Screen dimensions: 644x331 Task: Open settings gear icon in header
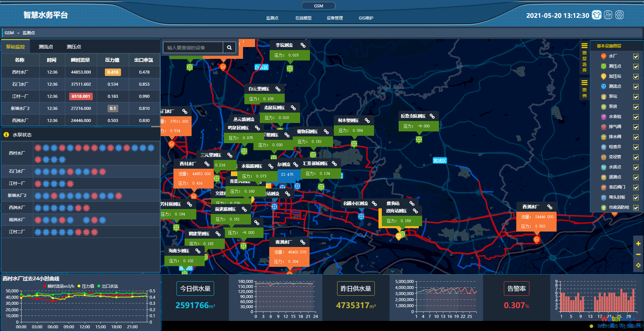619,15
